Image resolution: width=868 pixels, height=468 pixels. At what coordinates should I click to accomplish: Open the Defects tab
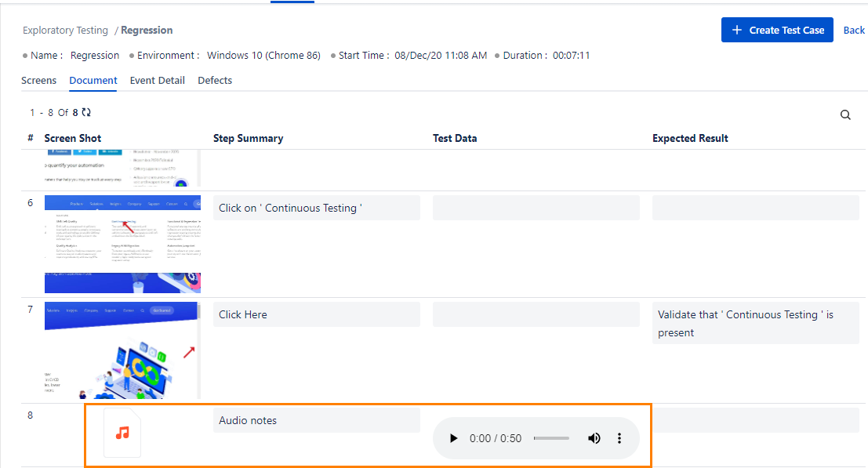(214, 80)
